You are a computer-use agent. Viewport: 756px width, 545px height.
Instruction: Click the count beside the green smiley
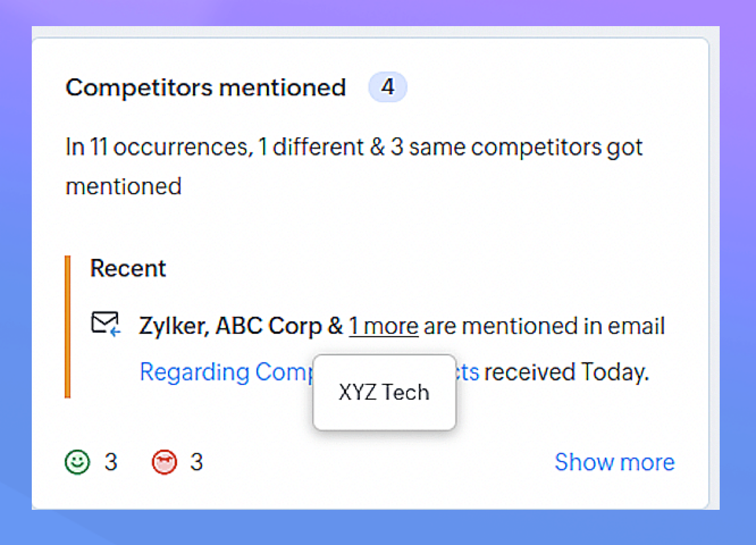click(x=111, y=462)
